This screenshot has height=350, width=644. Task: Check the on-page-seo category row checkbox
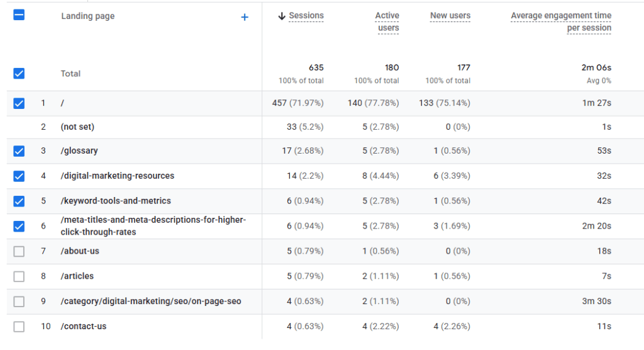click(x=19, y=302)
